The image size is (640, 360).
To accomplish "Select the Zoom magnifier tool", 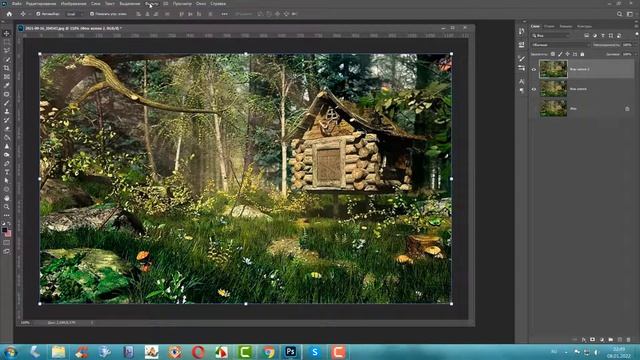I will 7,207.
